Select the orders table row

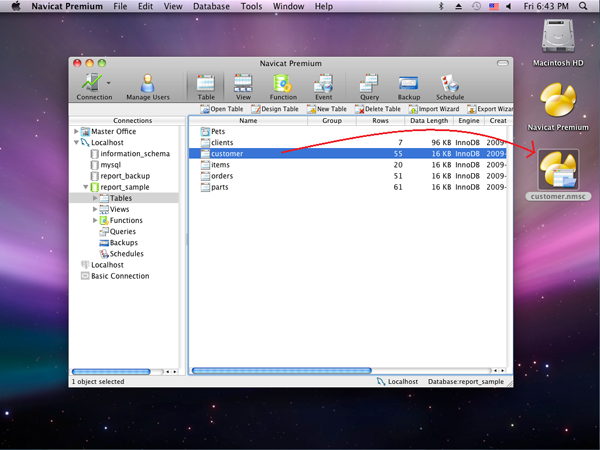[x=347, y=176]
